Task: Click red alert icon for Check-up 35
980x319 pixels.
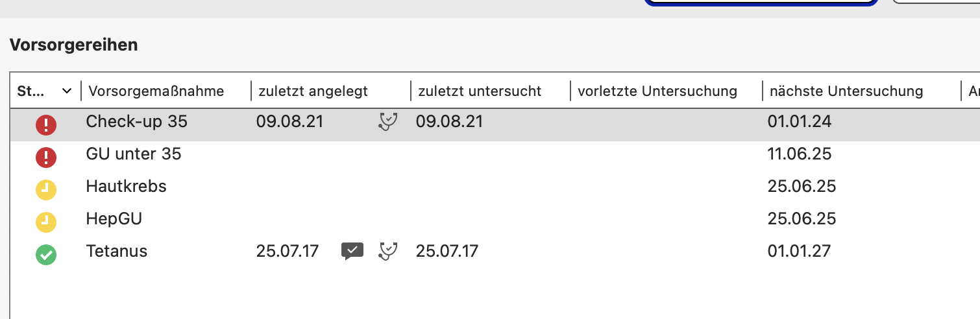Action: tap(46, 124)
